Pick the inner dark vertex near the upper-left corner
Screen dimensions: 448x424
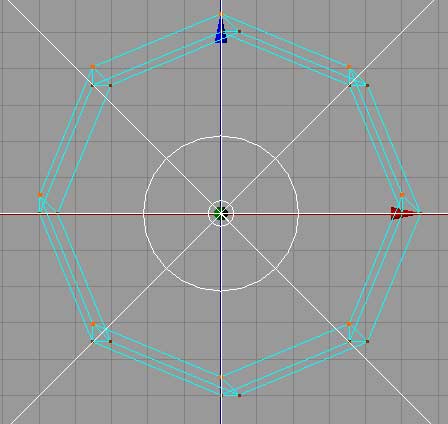pyautogui.click(x=110, y=85)
